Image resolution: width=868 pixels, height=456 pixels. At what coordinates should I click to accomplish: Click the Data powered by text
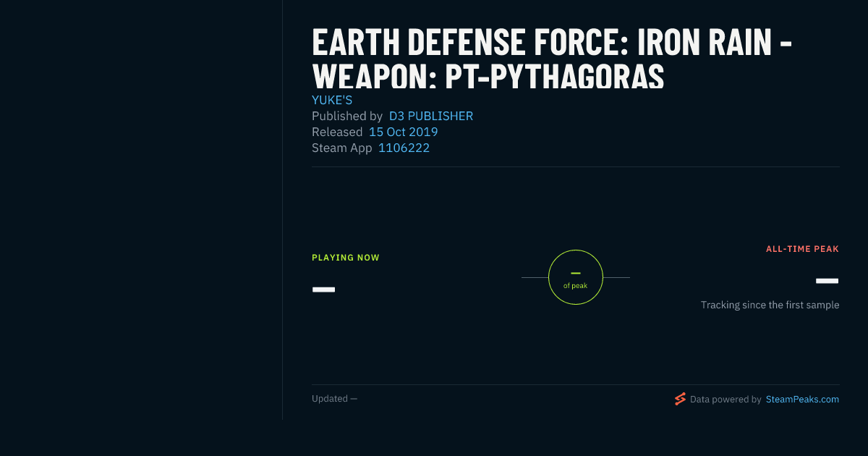click(x=726, y=399)
